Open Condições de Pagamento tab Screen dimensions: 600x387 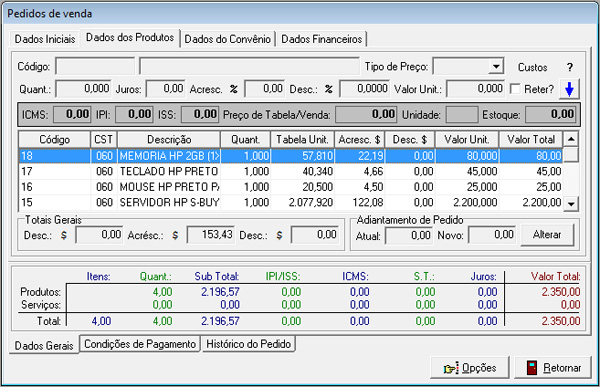[140, 344]
